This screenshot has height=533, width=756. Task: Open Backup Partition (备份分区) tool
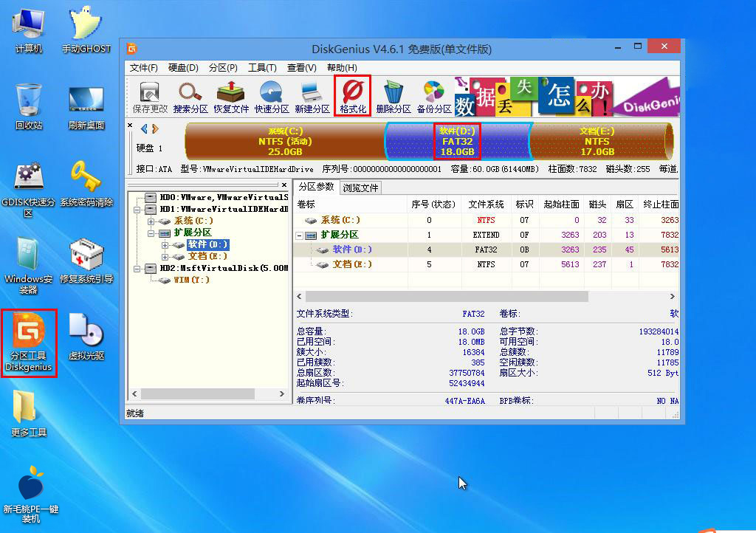[434, 97]
